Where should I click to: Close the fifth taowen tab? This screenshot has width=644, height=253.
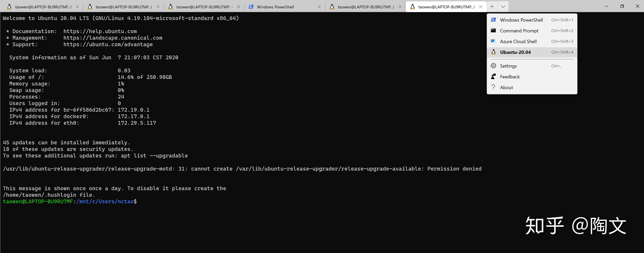pyautogui.click(x=400, y=7)
